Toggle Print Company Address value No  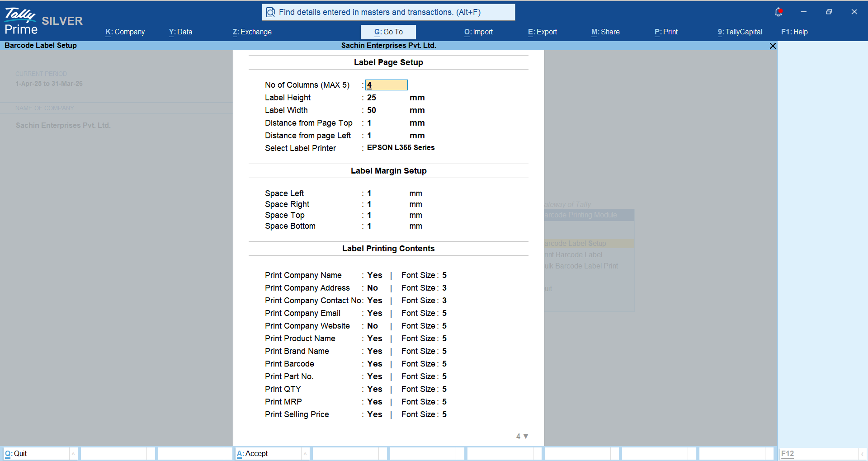click(x=372, y=288)
